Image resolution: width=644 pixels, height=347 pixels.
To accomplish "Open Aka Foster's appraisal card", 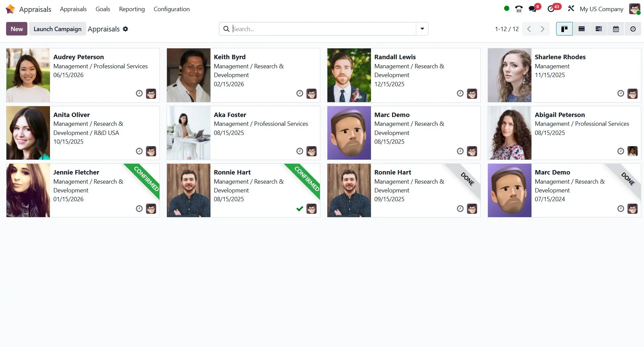I will pyautogui.click(x=243, y=133).
